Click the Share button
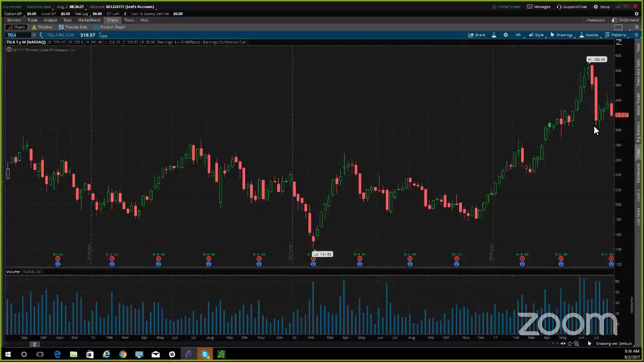This screenshot has width=644, height=362. coord(476,35)
